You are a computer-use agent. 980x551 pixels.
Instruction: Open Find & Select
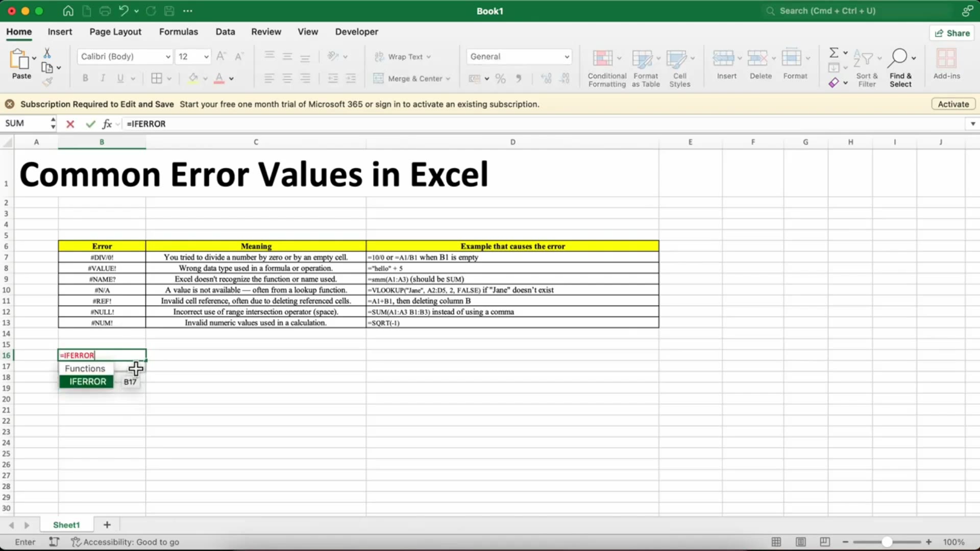click(x=901, y=68)
